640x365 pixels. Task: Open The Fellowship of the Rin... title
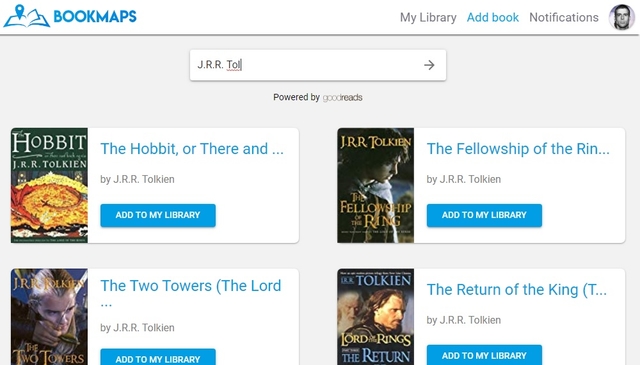click(x=518, y=149)
